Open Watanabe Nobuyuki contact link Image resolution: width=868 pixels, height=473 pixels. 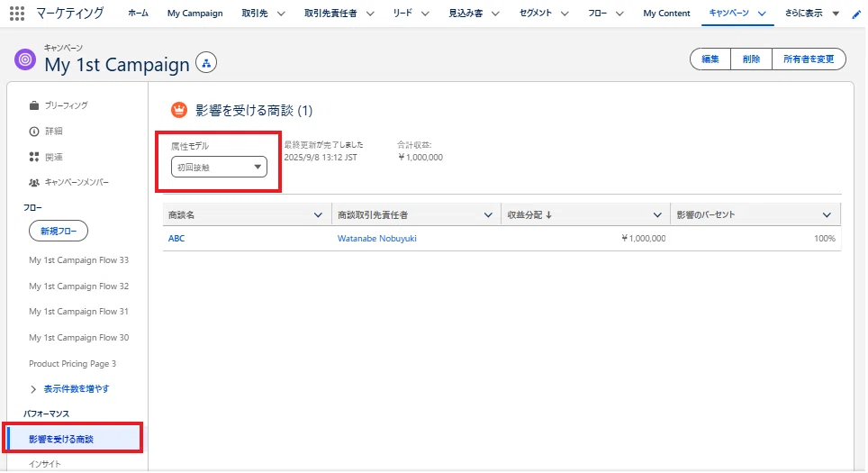click(377, 238)
